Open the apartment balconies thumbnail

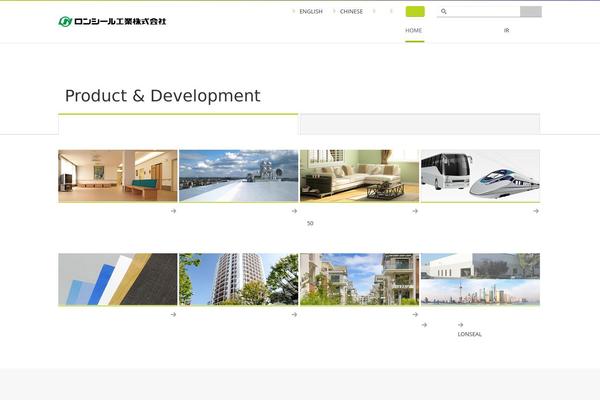[x=359, y=279]
